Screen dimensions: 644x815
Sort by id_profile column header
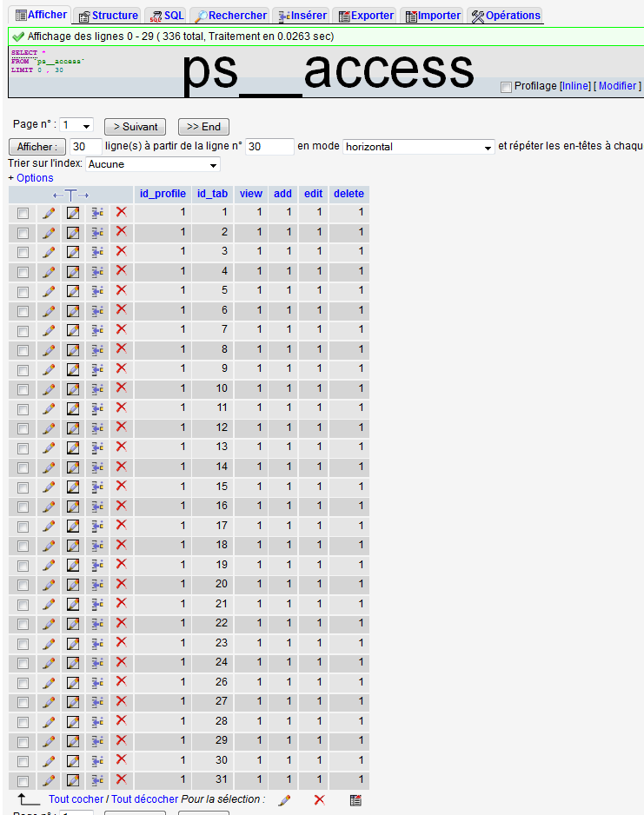tap(163, 194)
